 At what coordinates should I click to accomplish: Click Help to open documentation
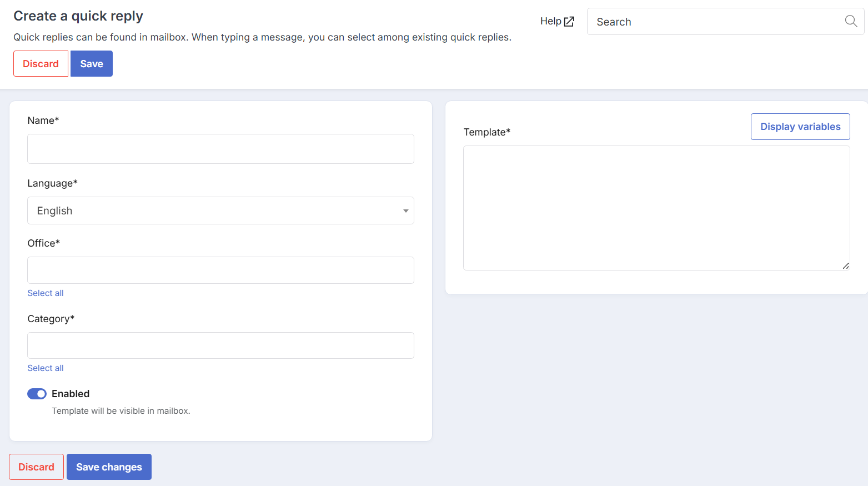tap(551, 21)
